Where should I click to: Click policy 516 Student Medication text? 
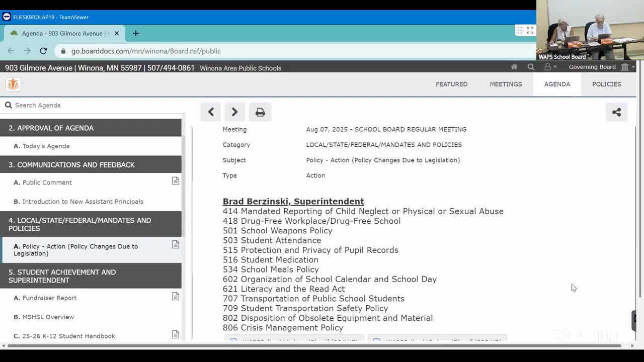(x=271, y=259)
